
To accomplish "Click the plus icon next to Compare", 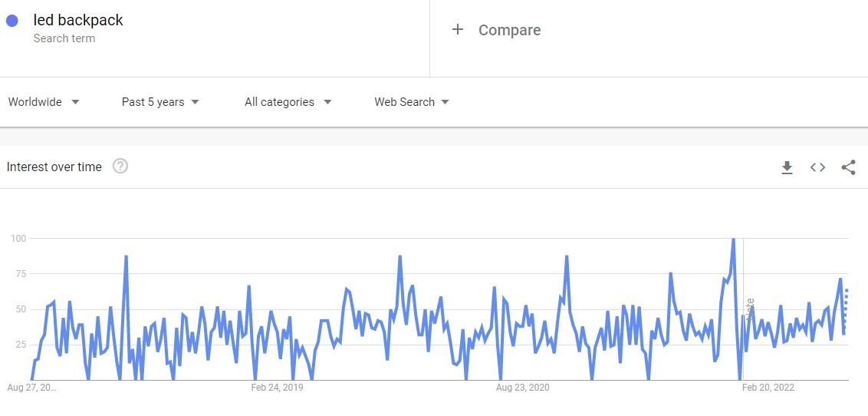I will (457, 29).
